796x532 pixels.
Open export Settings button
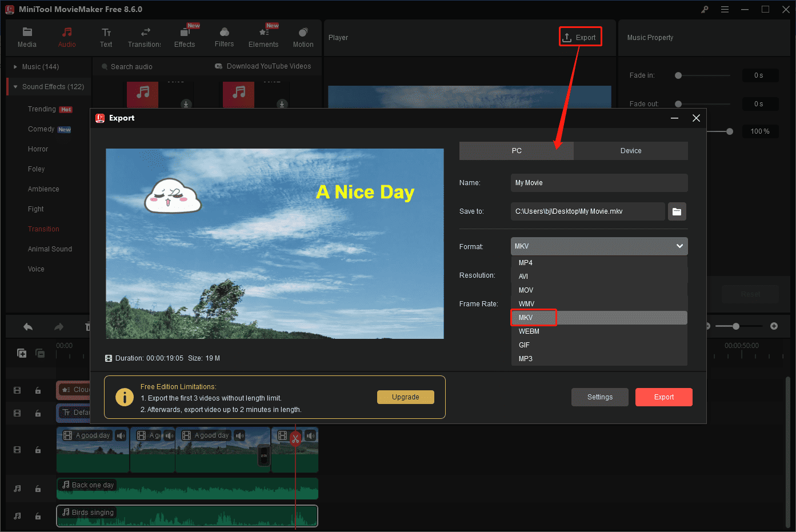[600, 397]
